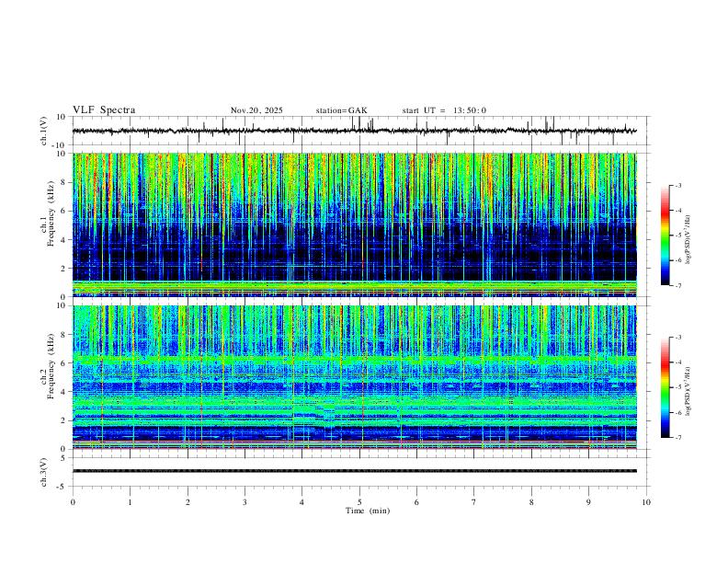Click the '-10' tick on ch.1(V) axis
The width and height of the screenshot is (728, 563).
(x=58, y=145)
